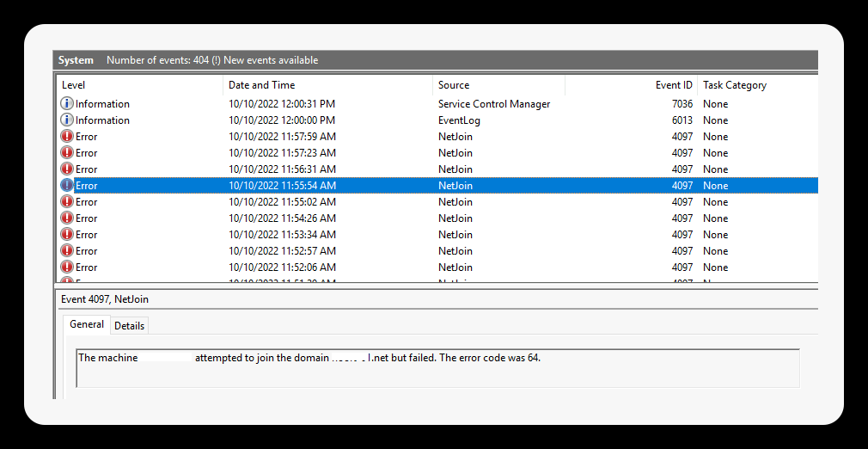Click Event ID 4097 in 11:52:57 AM row
This screenshot has width=868, height=449.
(682, 250)
